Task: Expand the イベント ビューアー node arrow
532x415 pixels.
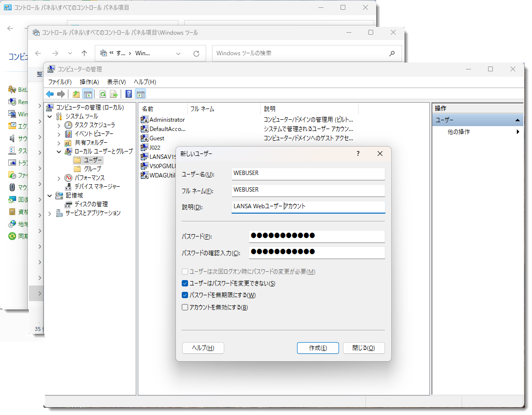Action: click(x=59, y=134)
